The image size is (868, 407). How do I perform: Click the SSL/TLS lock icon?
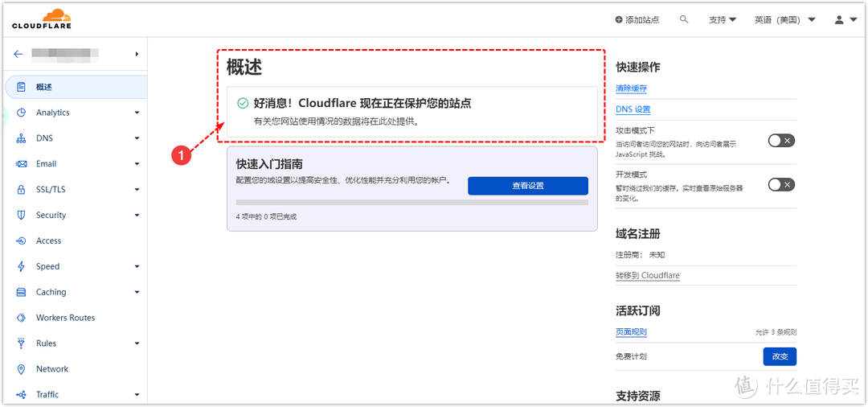[x=22, y=189]
